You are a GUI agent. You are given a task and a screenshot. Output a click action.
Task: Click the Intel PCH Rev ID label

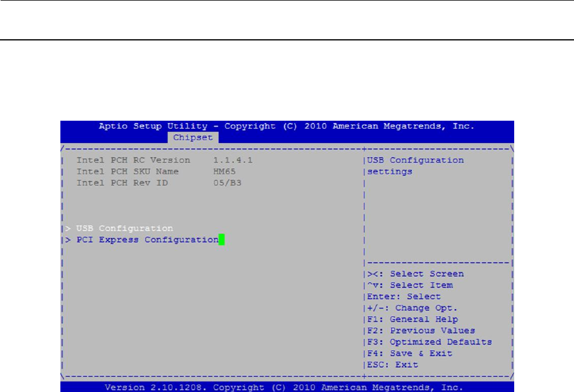click(x=122, y=183)
